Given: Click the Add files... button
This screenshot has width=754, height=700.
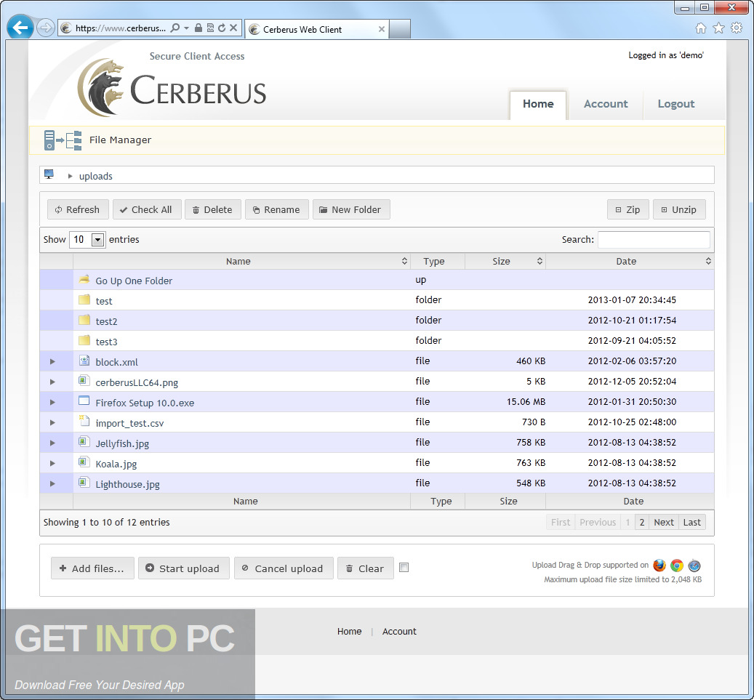Looking at the screenshot, I should click(x=92, y=568).
